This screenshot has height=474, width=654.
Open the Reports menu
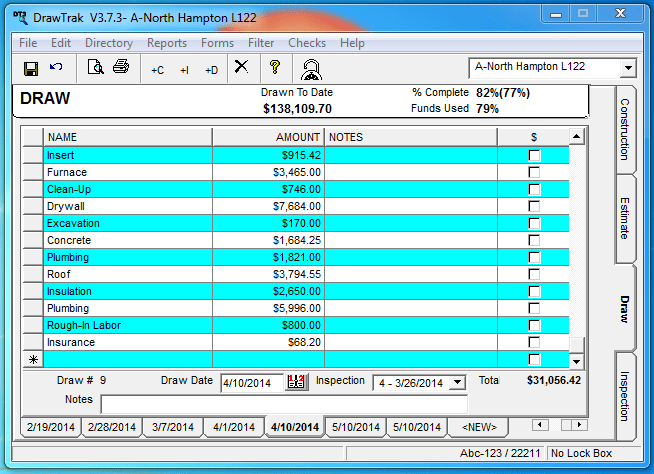click(x=167, y=43)
